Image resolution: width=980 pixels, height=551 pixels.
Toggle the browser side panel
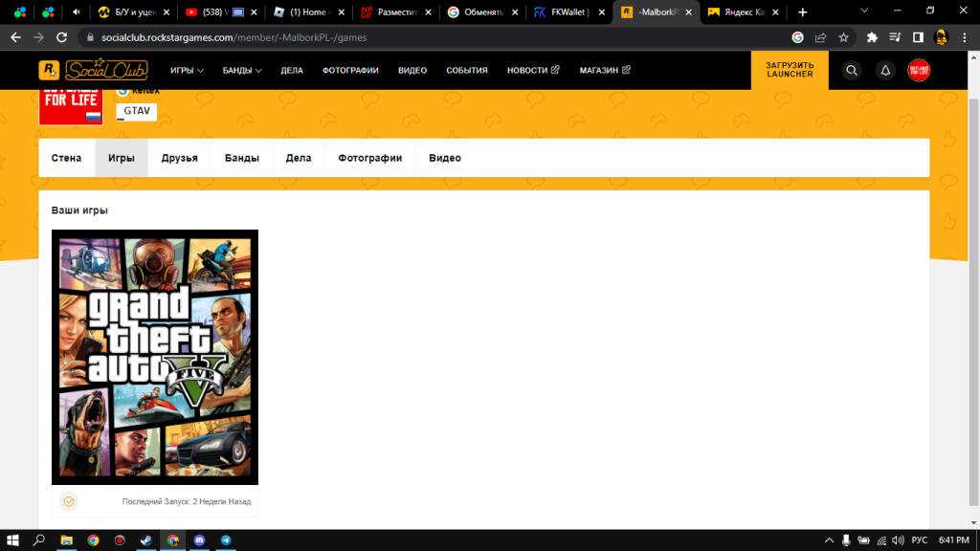tap(918, 37)
